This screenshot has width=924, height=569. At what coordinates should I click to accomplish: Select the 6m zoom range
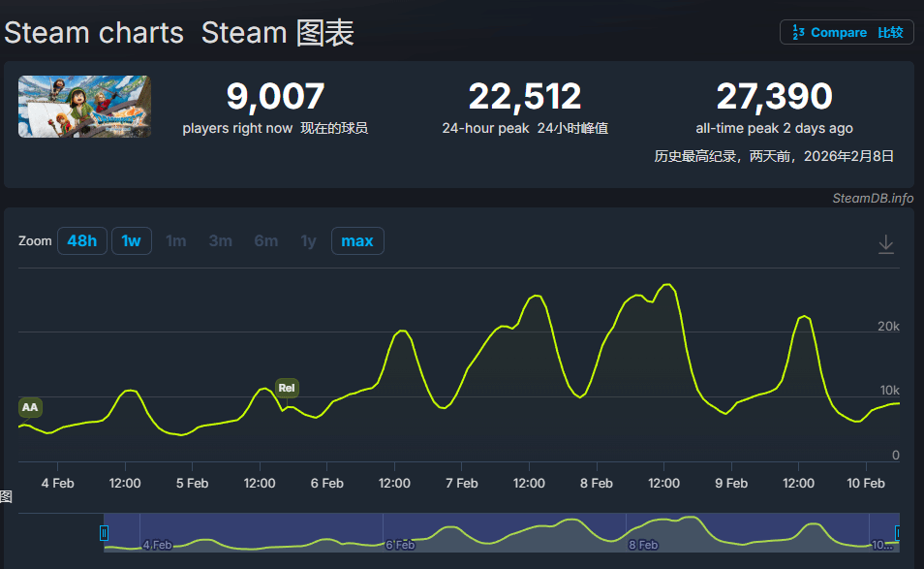(x=265, y=240)
